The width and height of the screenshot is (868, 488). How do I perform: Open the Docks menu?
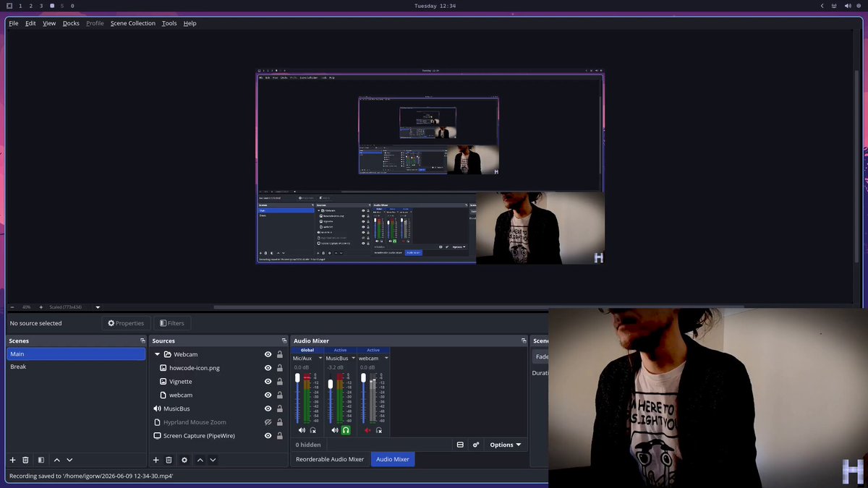click(x=71, y=23)
